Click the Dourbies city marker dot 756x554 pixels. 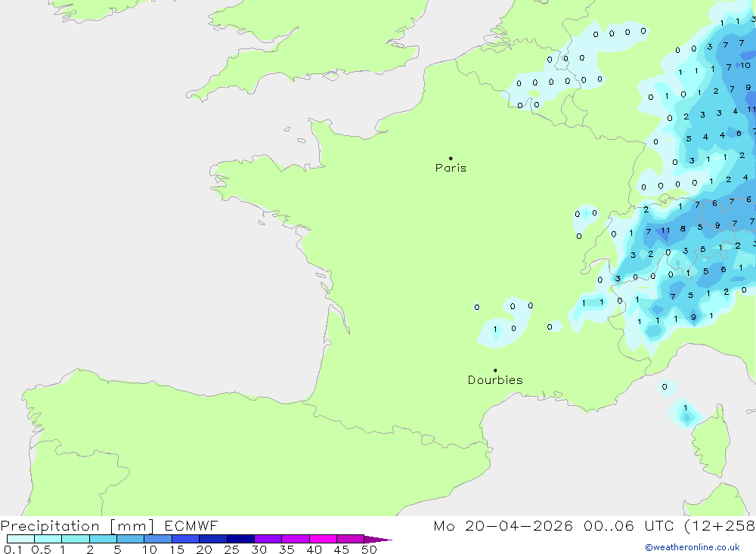(x=495, y=370)
